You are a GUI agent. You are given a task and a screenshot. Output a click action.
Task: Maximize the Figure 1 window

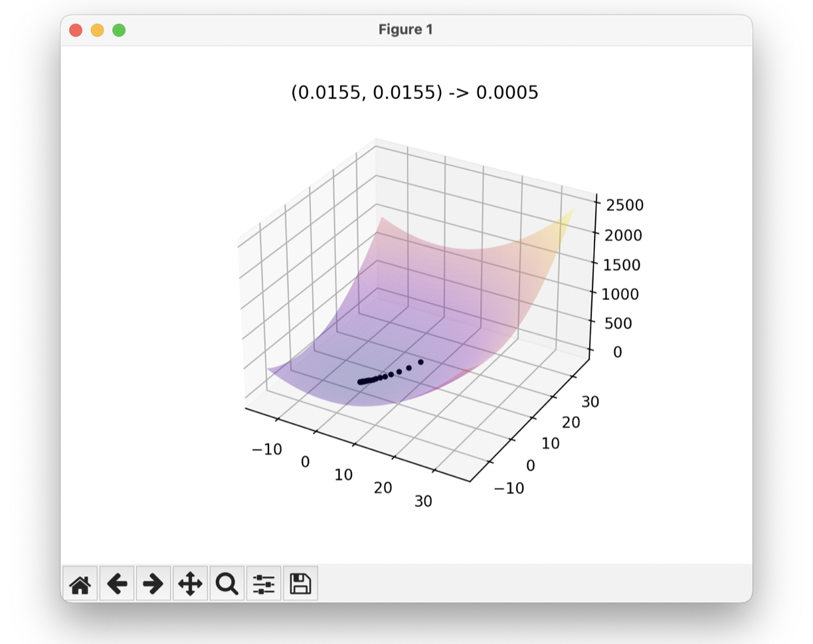119,30
